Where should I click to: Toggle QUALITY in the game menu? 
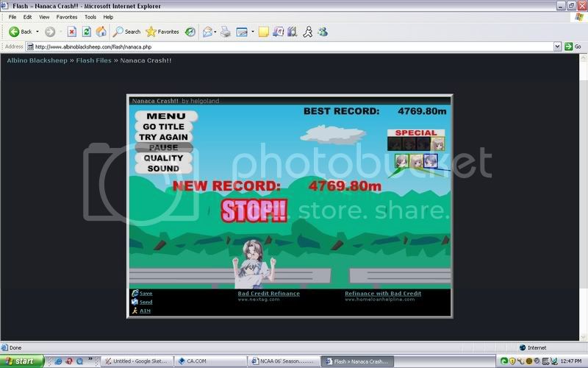[x=164, y=158]
